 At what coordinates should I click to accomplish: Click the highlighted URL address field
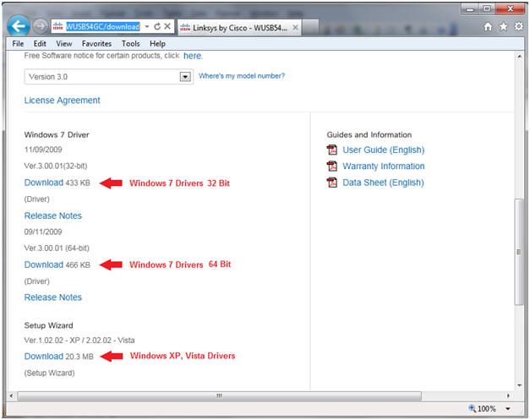[103, 26]
